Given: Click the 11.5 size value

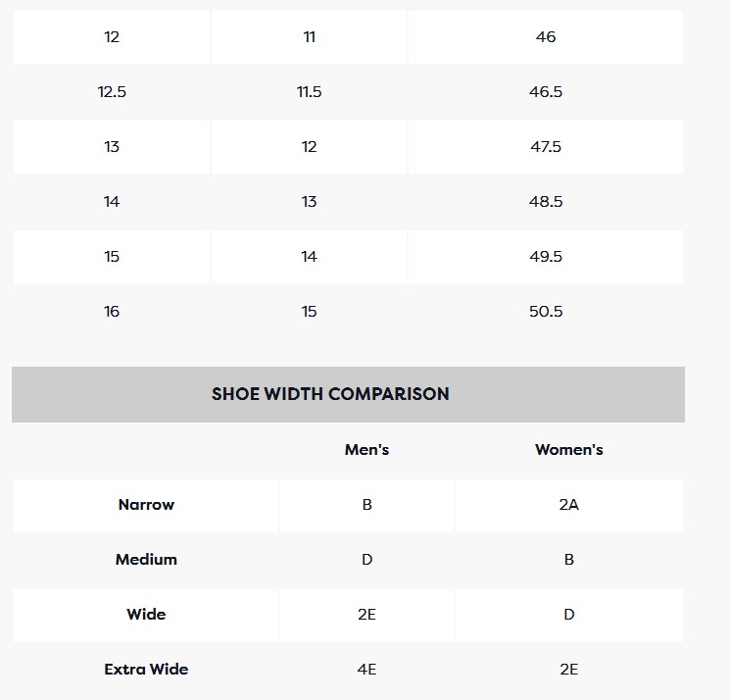Looking at the screenshot, I should coord(309,92).
